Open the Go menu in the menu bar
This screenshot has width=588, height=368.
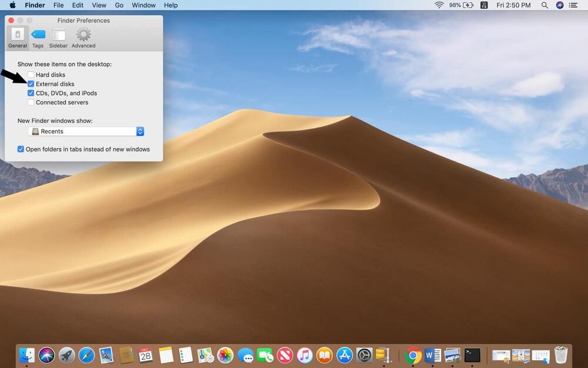click(119, 5)
